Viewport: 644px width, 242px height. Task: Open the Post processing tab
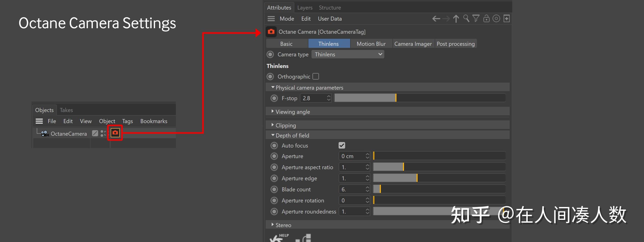point(456,44)
